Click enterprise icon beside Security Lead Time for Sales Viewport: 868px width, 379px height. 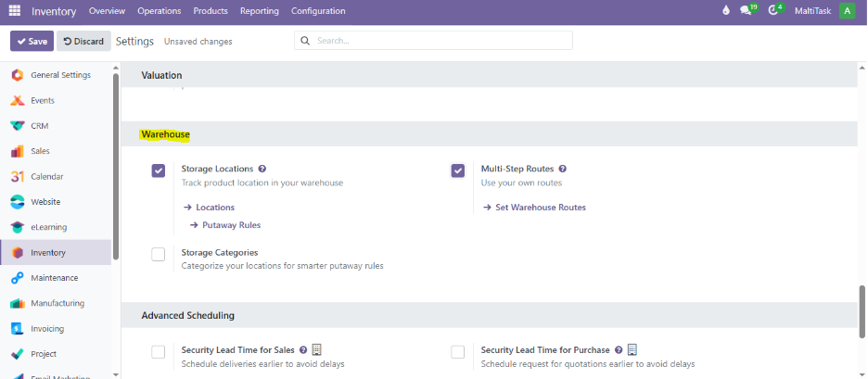pyautogui.click(x=316, y=350)
